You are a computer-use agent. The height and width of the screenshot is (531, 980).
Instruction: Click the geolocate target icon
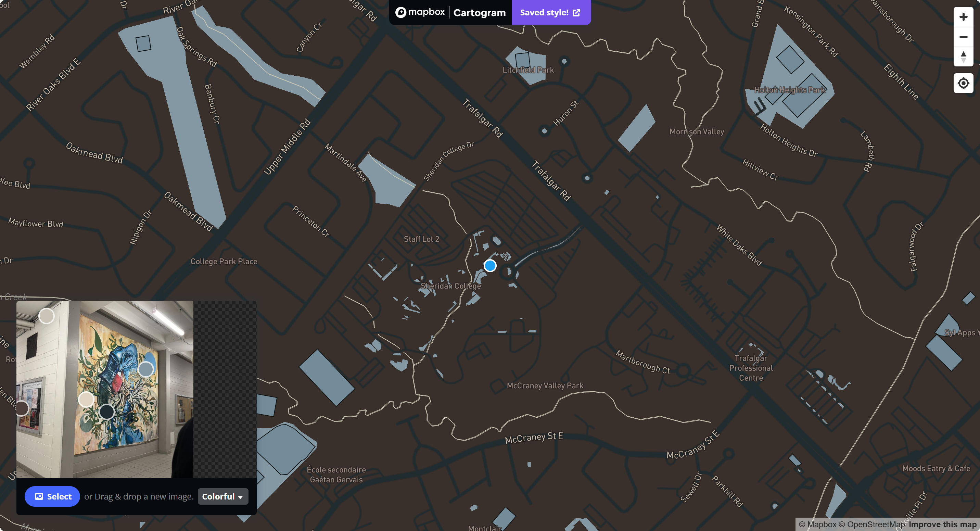pyautogui.click(x=963, y=83)
